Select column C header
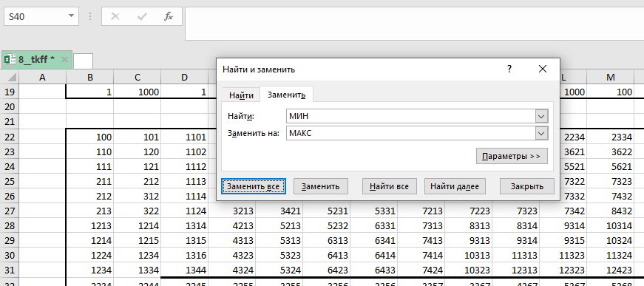 click(x=138, y=77)
